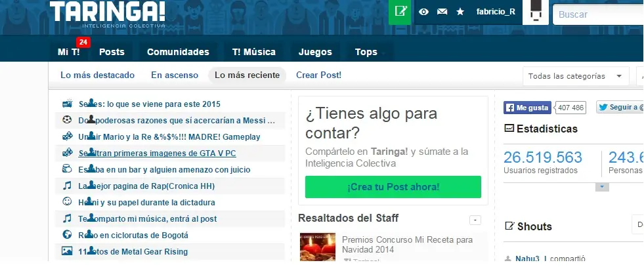This screenshot has width=644, height=267.
Task: Click the red 24 notification badge
Action: [x=83, y=42]
